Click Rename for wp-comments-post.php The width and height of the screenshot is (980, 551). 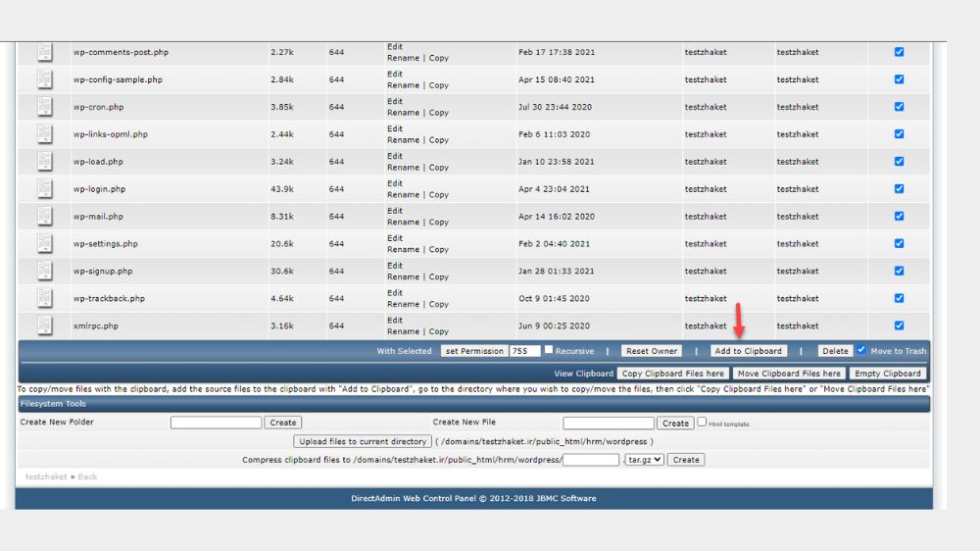[x=403, y=58]
